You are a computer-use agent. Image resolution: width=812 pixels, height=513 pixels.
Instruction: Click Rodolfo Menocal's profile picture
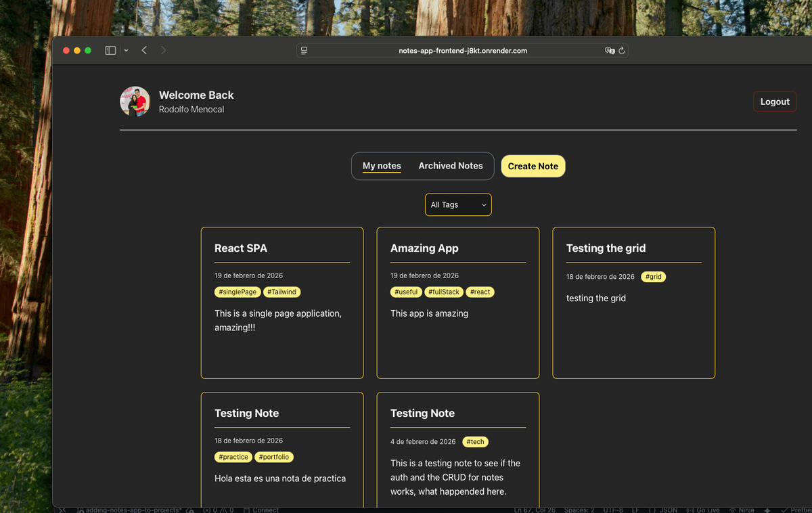135,102
